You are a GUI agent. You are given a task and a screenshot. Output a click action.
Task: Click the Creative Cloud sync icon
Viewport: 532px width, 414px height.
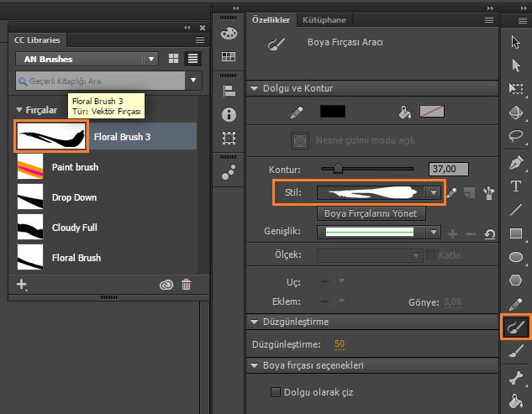click(x=166, y=285)
